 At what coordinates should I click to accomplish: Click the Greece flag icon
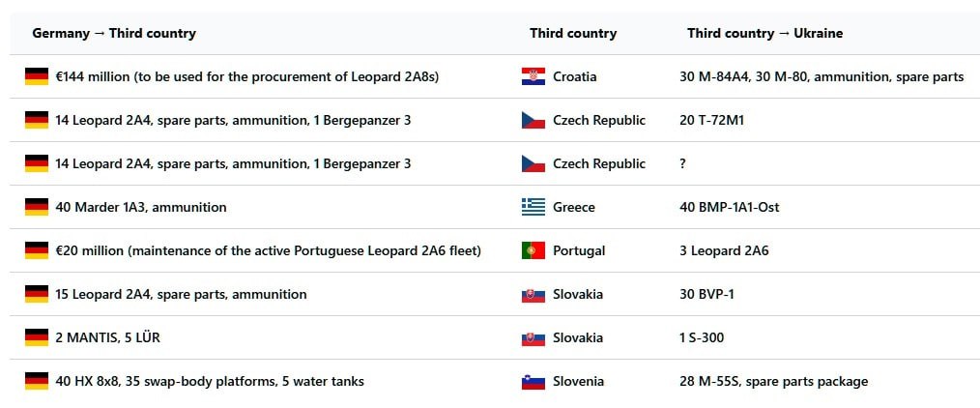click(x=533, y=207)
